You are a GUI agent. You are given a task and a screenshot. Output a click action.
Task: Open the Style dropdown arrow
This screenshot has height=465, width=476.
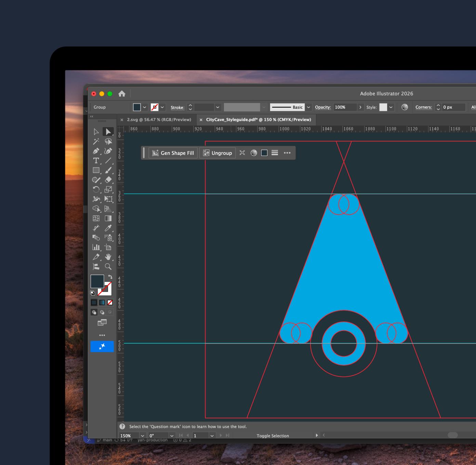[x=391, y=107]
